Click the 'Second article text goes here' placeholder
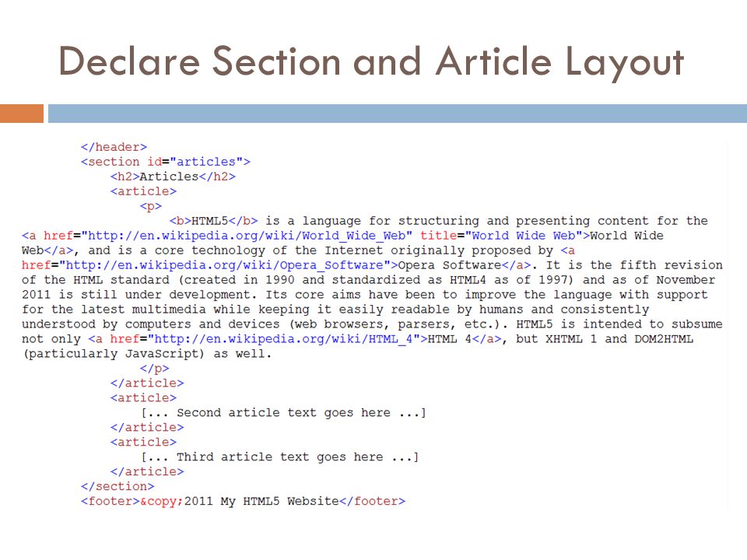The height and width of the screenshot is (560, 747). (x=283, y=413)
